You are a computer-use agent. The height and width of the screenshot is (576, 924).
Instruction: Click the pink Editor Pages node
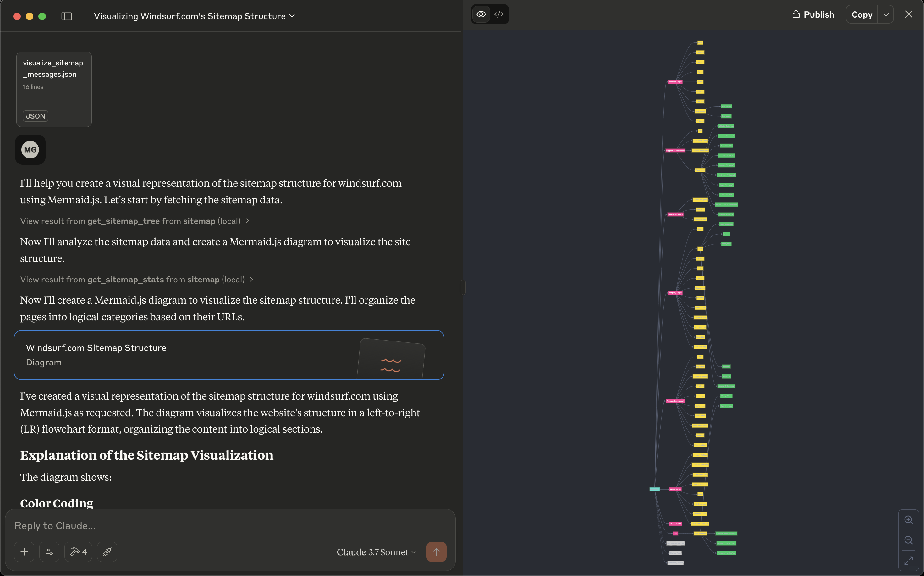[x=675, y=524]
